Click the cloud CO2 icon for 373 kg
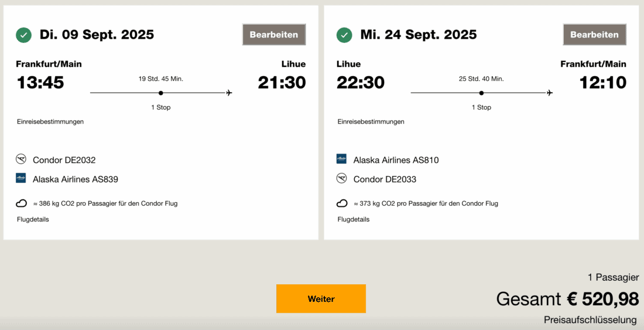 coord(342,203)
